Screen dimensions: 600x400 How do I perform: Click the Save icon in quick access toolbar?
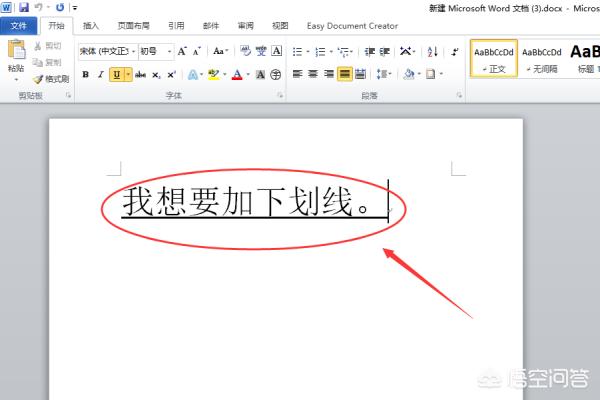point(24,7)
